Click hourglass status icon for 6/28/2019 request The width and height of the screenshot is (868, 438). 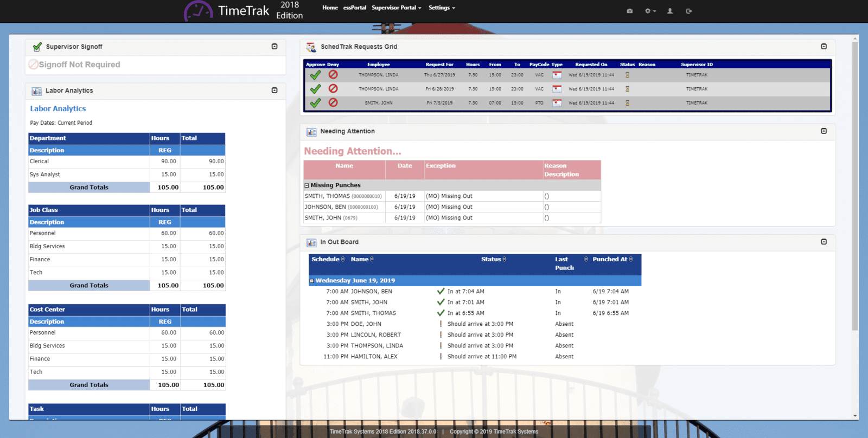point(628,89)
